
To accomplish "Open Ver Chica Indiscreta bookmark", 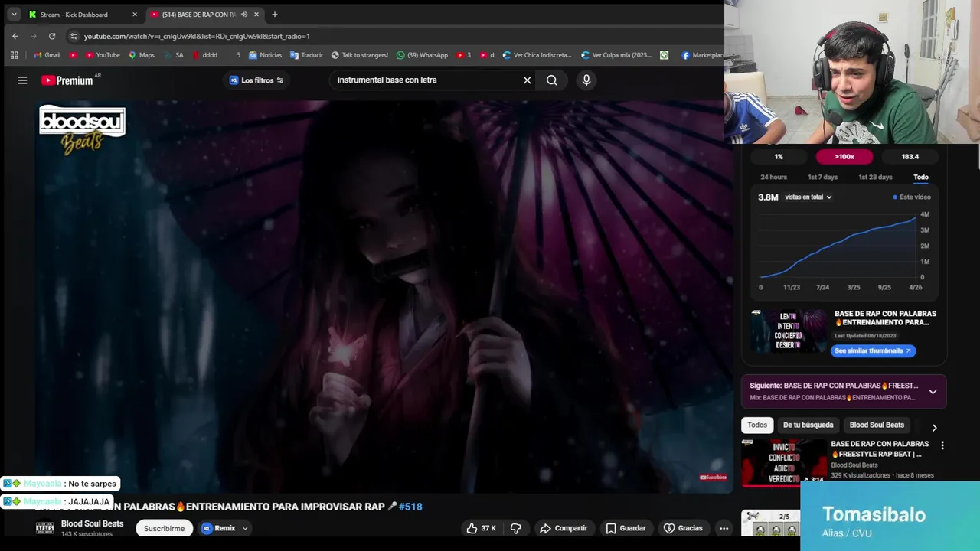I will [x=537, y=55].
